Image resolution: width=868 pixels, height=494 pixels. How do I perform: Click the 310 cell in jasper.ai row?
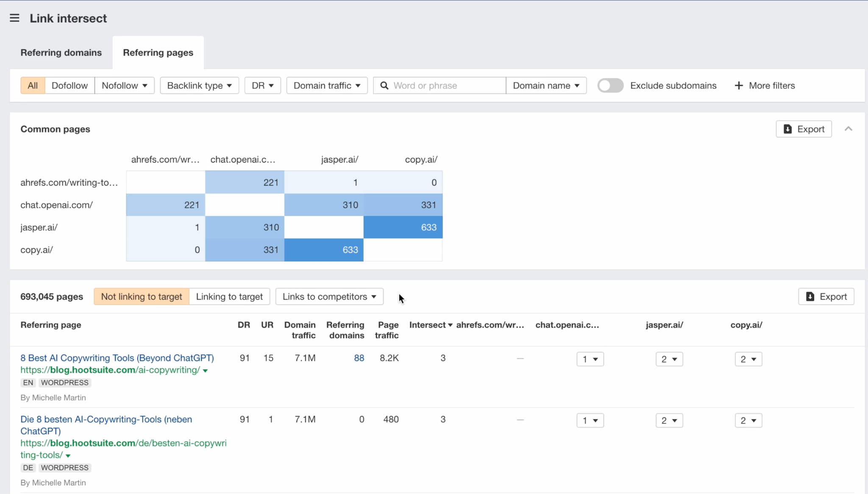tap(245, 228)
